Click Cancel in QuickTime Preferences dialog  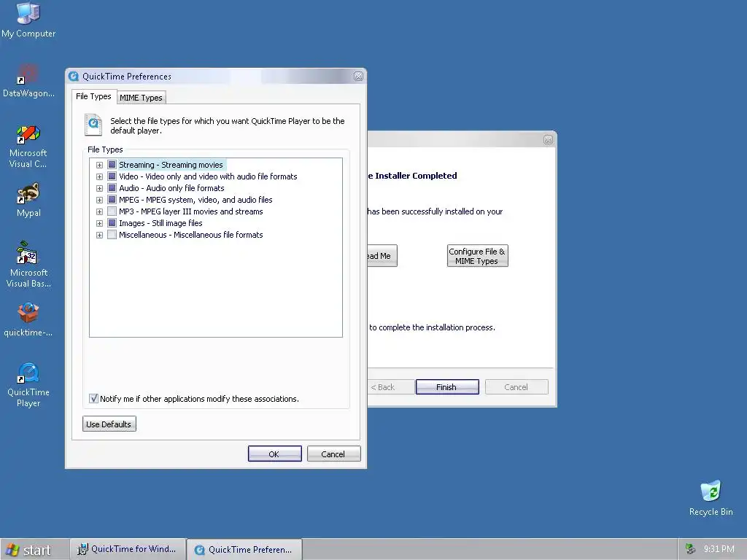click(x=333, y=454)
